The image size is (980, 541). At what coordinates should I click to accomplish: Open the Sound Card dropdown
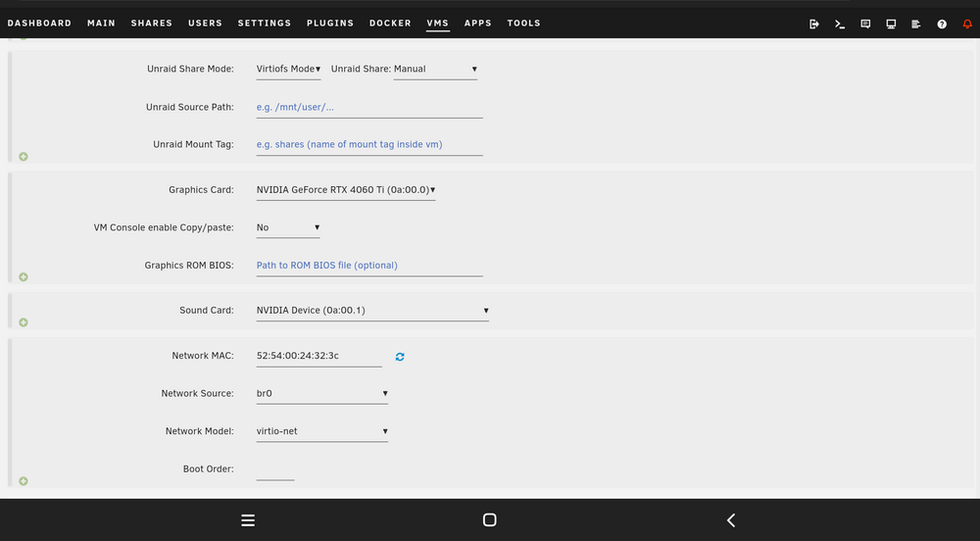coord(372,311)
